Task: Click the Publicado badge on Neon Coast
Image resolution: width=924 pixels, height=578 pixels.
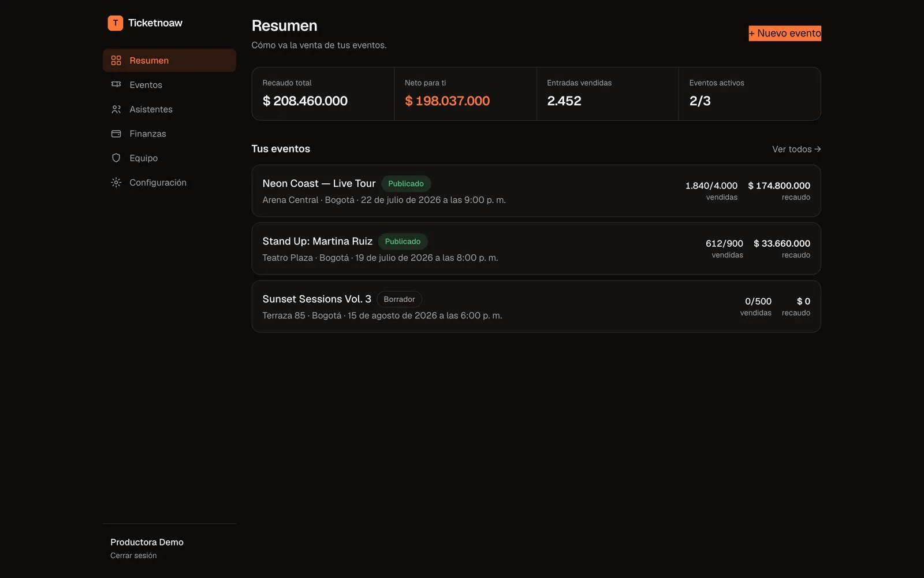Action: pyautogui.click(x=406, y=184)
